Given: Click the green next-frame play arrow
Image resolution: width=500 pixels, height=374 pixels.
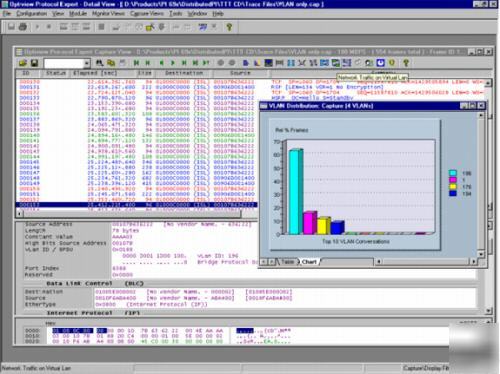Looking at the screenshot, I should (173, 63).
